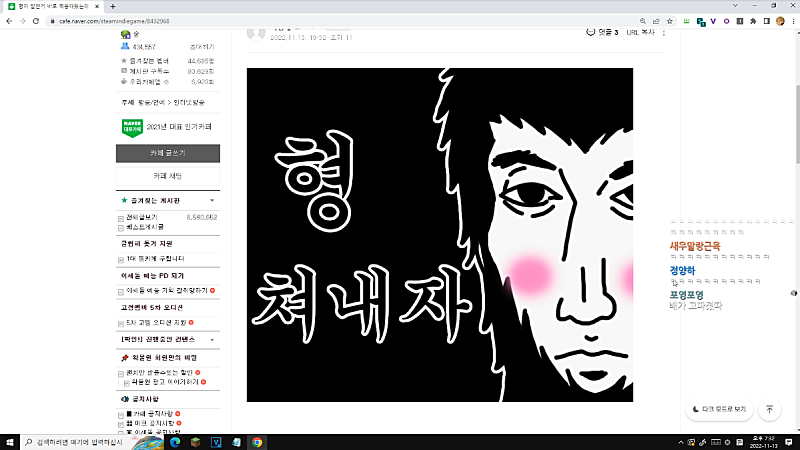Open the tab search chevron

point(735,6)
